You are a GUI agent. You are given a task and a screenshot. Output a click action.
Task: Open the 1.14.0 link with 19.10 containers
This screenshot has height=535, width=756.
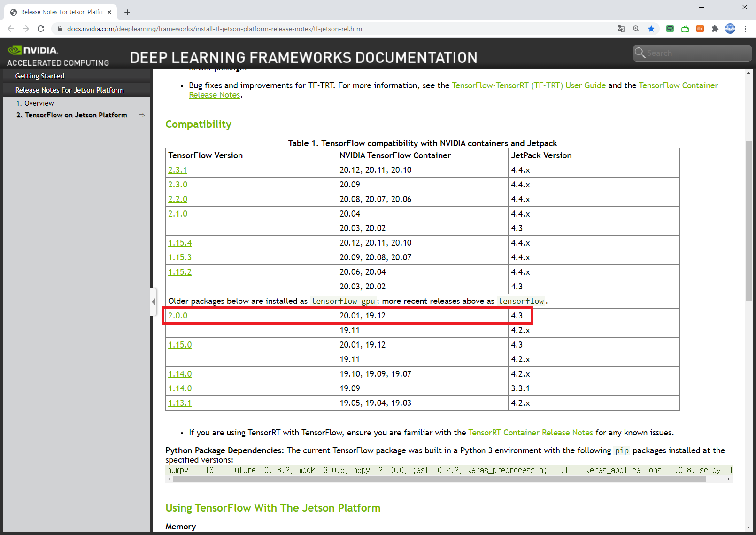point(180,374)
